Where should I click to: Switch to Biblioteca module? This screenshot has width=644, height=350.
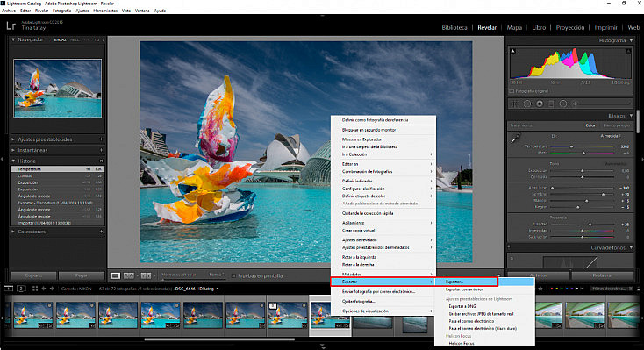click(454, 27)
